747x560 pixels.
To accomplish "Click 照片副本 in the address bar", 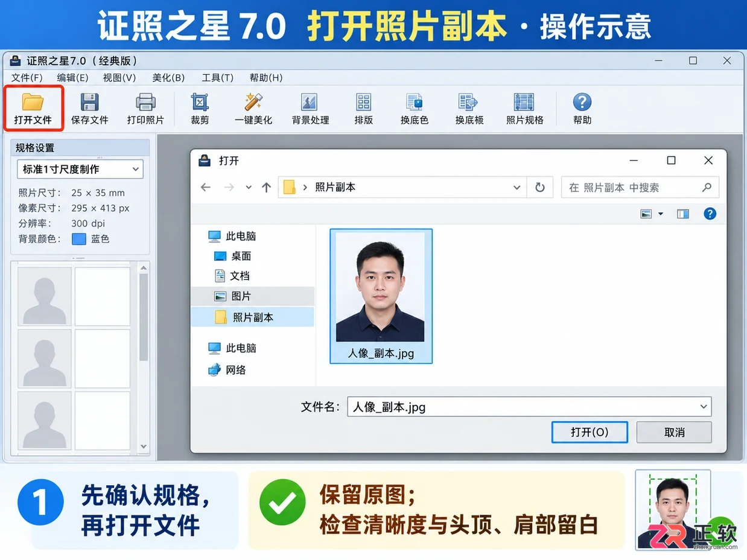I will (x=335, y=188).
